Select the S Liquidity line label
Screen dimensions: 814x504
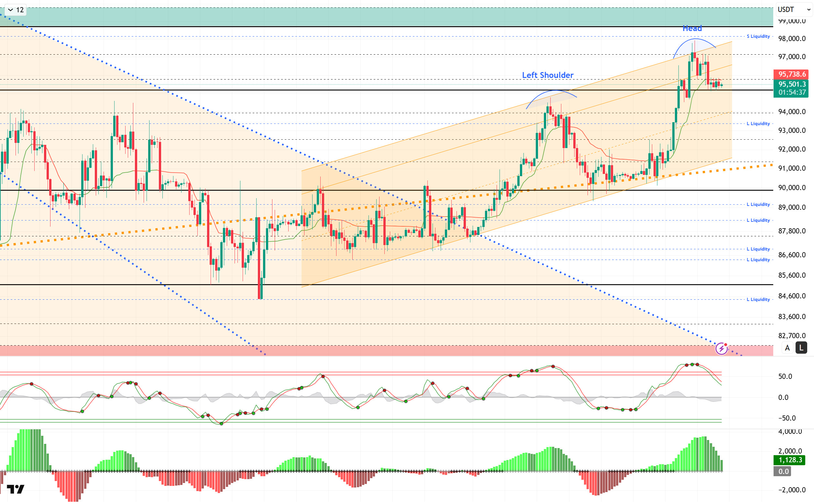[x=758, y=36]
